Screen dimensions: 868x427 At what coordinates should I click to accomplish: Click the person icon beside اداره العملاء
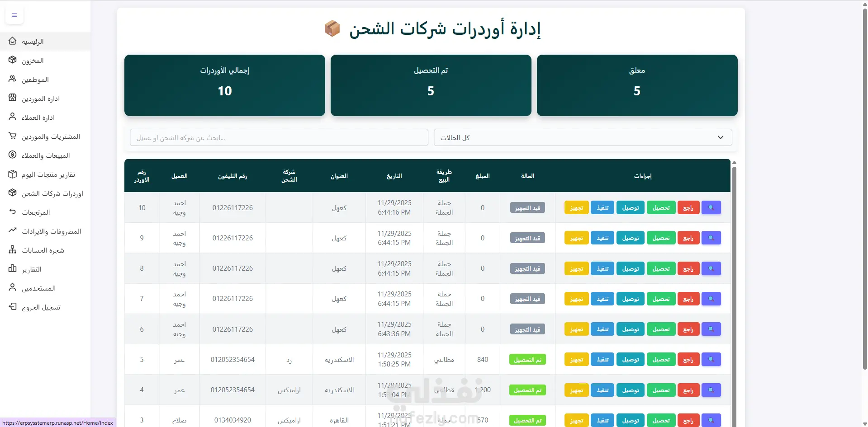[x=13, y=117]
